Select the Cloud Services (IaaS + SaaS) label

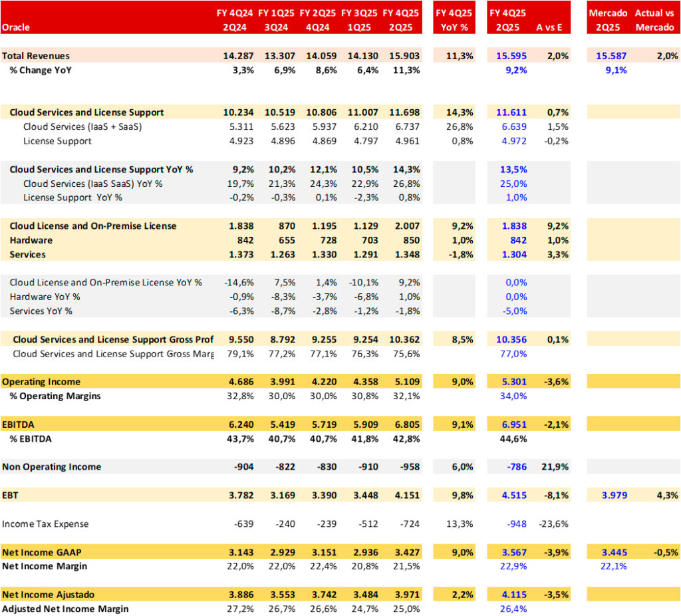pyautogui.click(x=82, y=126)
